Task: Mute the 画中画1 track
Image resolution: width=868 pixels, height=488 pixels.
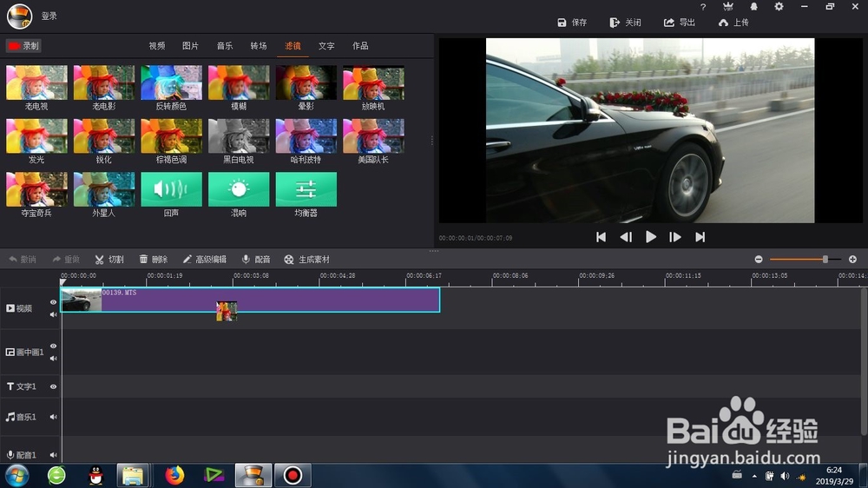Action: point(53,359)
